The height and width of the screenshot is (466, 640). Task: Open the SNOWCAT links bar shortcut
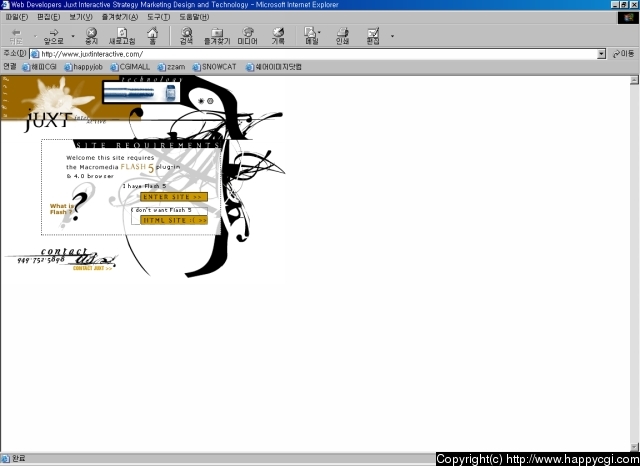pos(215,67)
